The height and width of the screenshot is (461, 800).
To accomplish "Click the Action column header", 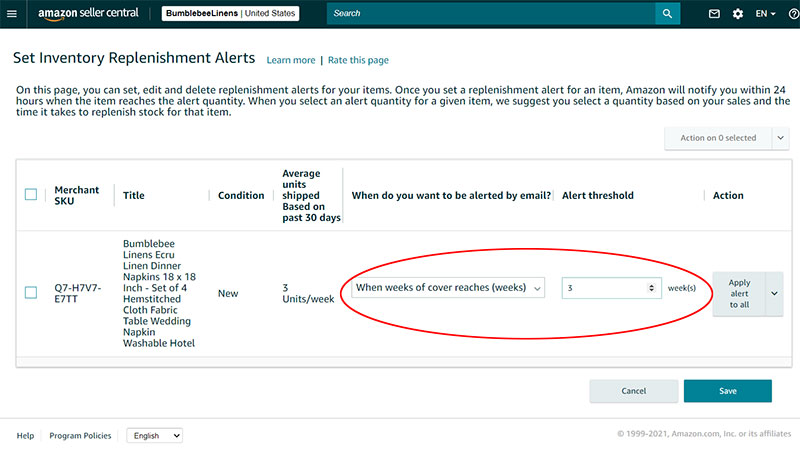I will 728,195.
